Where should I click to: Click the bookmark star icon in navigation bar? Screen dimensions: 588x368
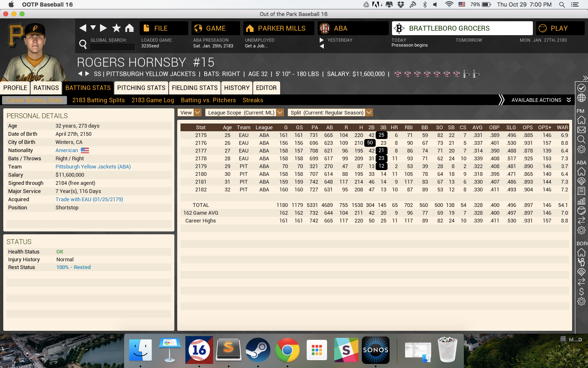116,28
